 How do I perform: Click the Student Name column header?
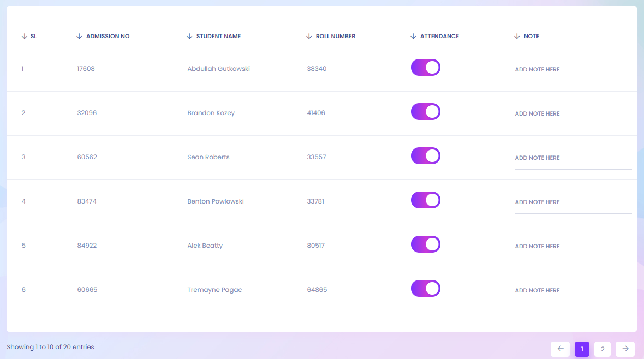coord(218,37)
